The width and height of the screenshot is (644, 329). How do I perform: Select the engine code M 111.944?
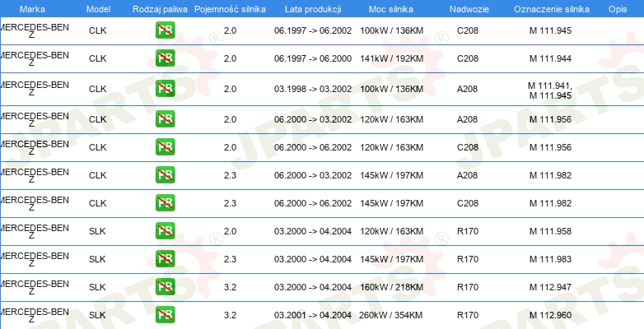(x=550, y=58)
